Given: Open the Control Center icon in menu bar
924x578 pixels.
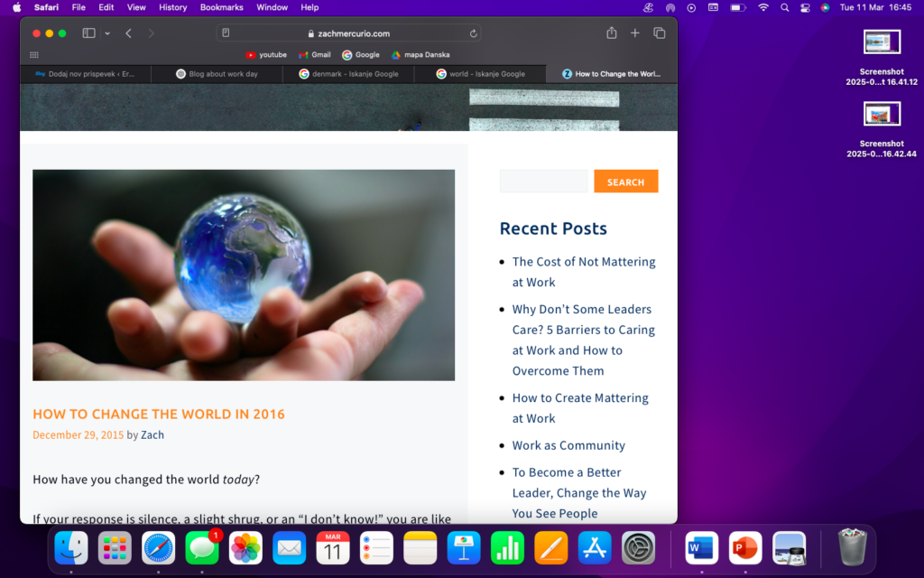Looking at the screenshot, I should click(804, 7).
